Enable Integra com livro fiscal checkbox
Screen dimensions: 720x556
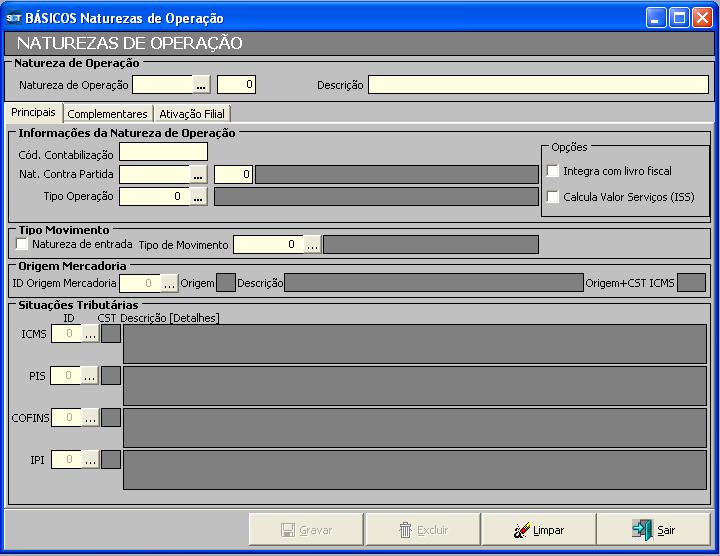click(x=553, y=172)
